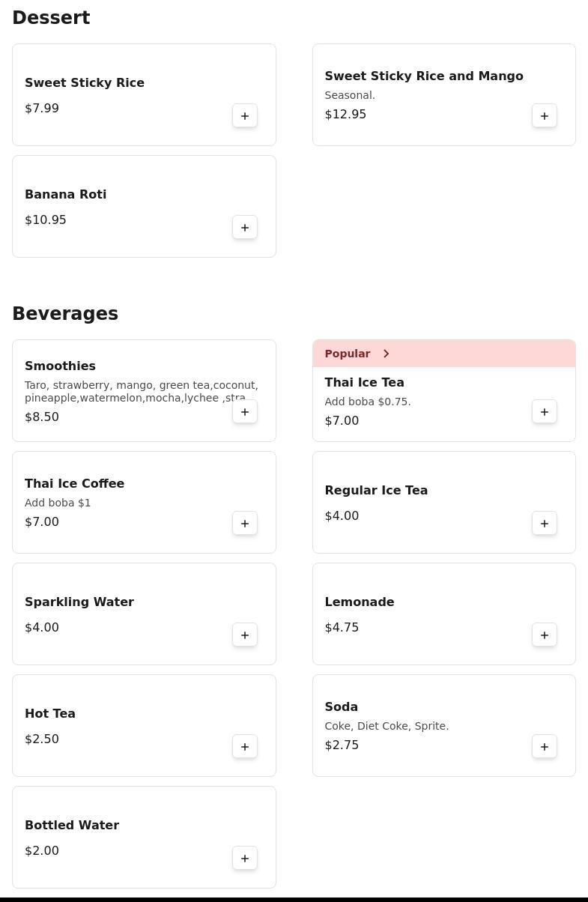This screenshot has height=902, width=588.
Task: Click plus button for Regular Ice Tea
Action: point(545,523)
